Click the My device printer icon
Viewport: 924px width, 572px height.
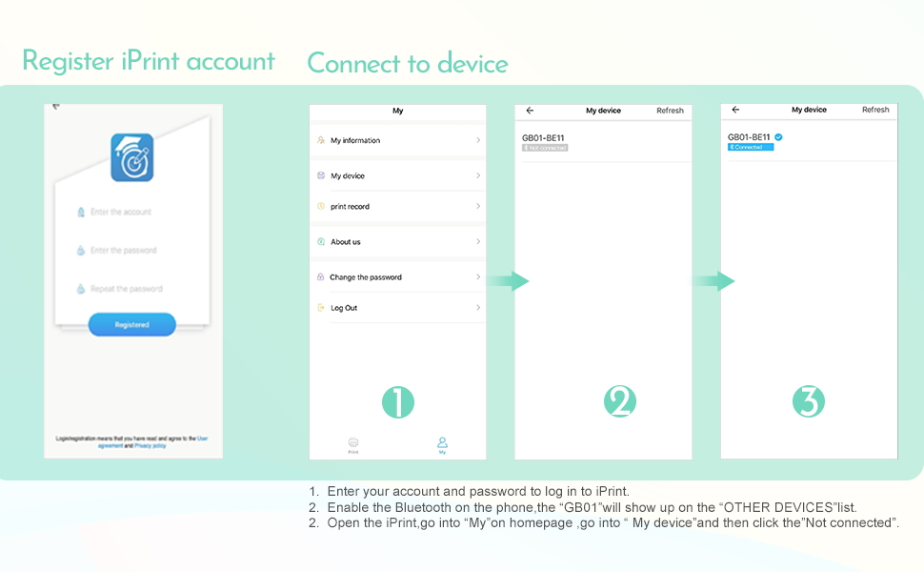point(321,176)
